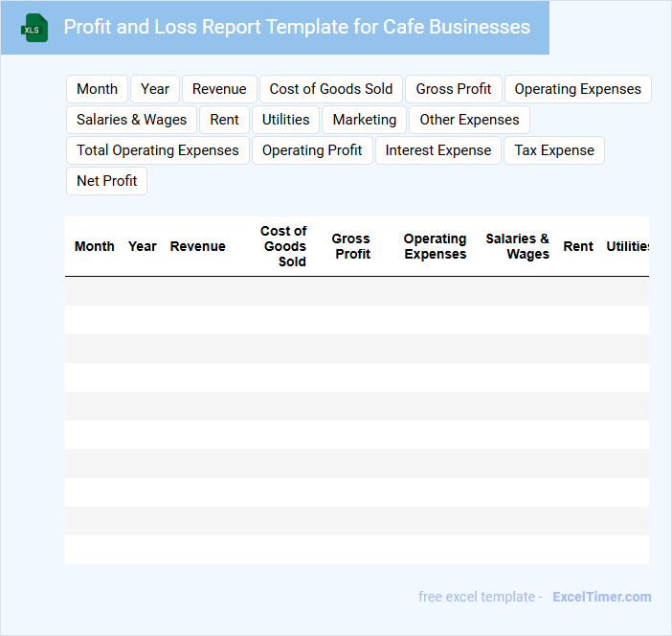Click the Operating Profit tag
672x636 pixels.
point(312,150)
